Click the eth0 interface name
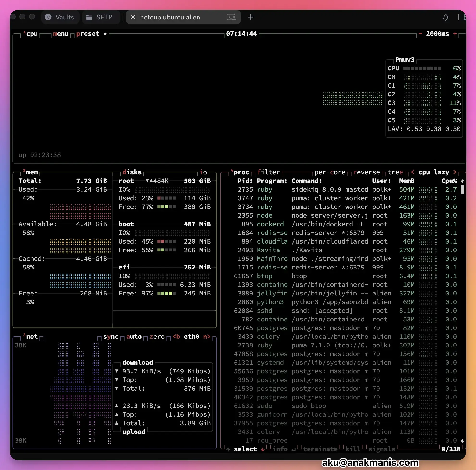476x470 pixels. [192, 337]
